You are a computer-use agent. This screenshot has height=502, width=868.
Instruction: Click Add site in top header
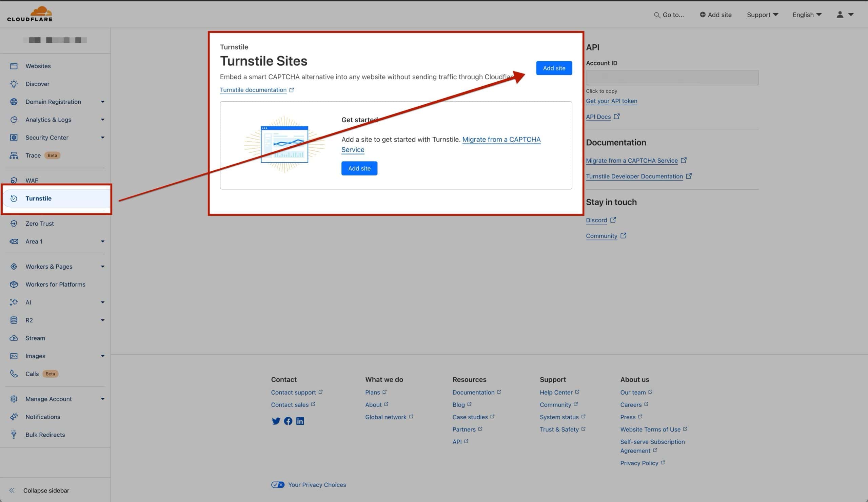coord(715,15)
